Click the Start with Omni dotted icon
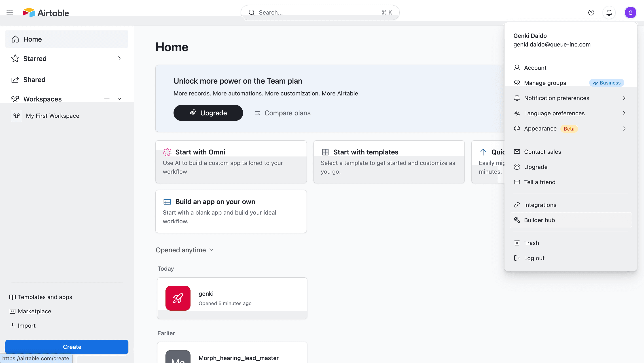 coord(167,152)
